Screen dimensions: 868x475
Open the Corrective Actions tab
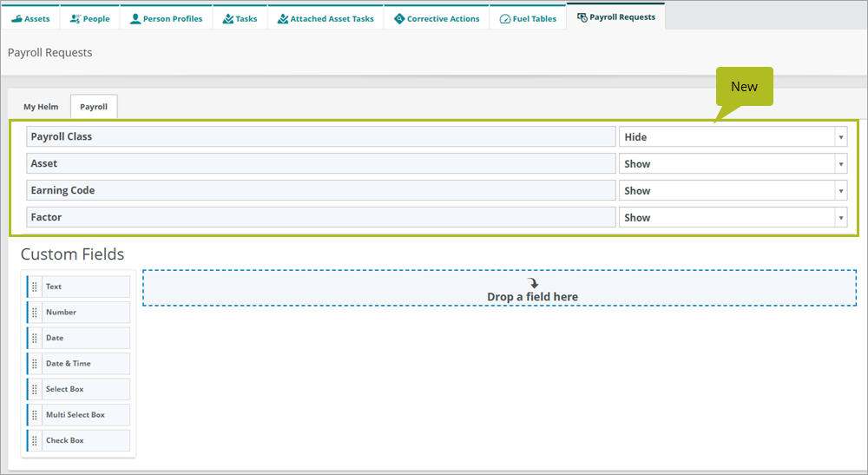pos(437,18)
